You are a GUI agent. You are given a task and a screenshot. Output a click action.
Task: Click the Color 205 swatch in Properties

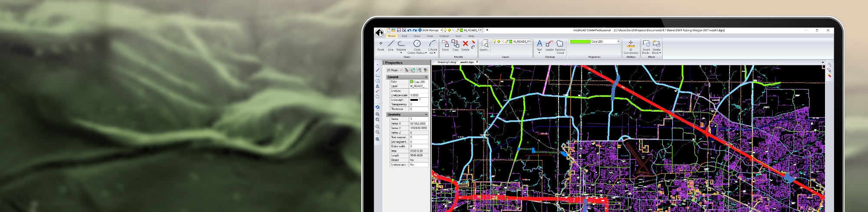[x=411, y=82]
